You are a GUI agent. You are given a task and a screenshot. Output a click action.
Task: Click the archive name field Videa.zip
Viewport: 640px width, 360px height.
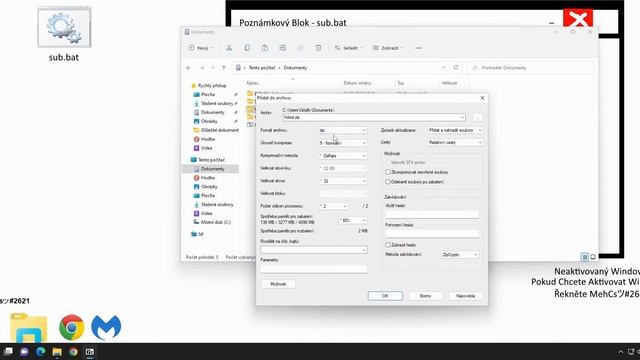pyautogui.click(x=374, y=117)
